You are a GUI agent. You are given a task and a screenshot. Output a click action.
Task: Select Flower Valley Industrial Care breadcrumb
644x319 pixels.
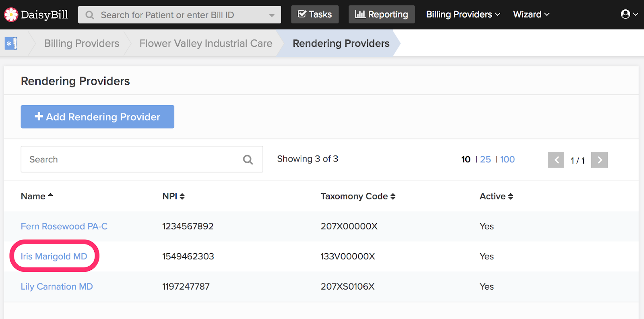click(x=206, y=43)
